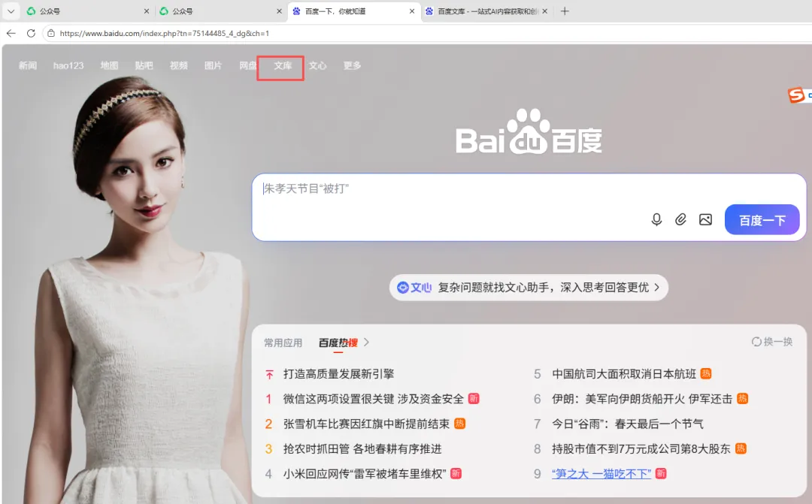Click the 新 badge beside 小米回应 headline

click(456, 473)
